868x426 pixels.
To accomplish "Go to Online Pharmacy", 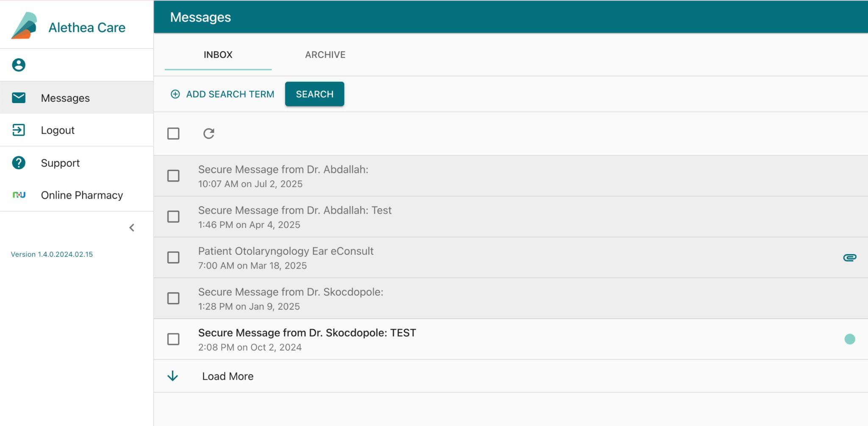I will [77, 195].
